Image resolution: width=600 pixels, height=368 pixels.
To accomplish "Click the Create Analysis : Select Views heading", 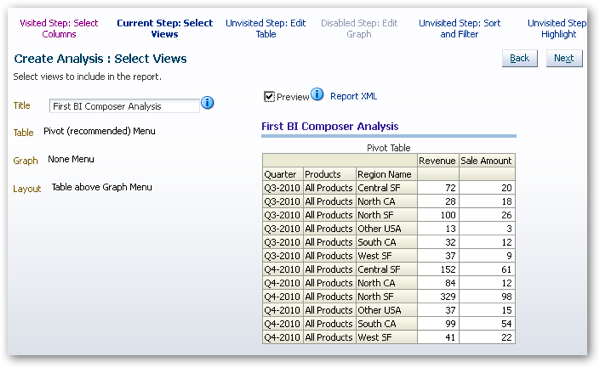I will [x=100, y=59].
